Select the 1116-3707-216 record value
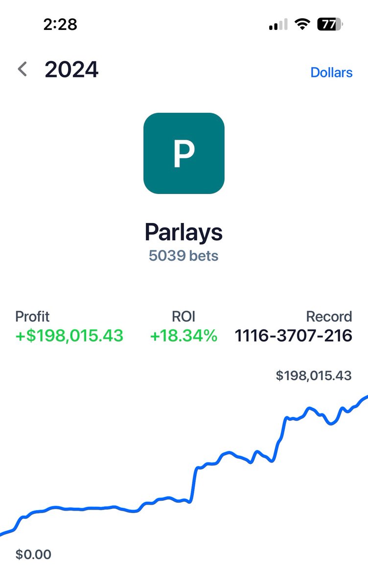Image resolution: width=368 pixels, height=588 pixels. tap(294, 336)
